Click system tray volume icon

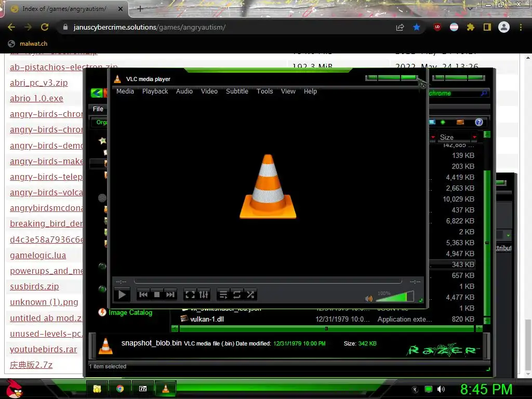pyautogui.click(x=441, y=389)
